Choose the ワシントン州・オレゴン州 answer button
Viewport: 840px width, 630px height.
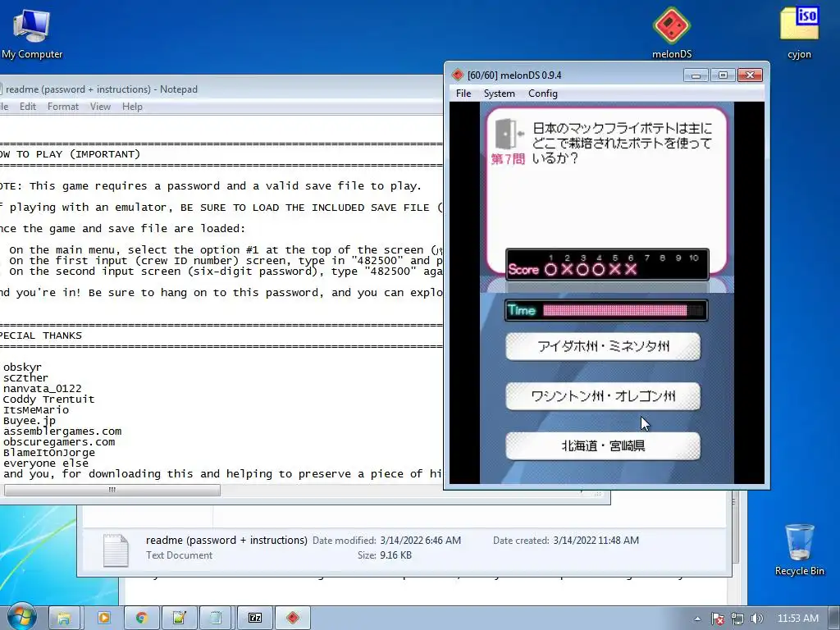click(x=603, y=396)
